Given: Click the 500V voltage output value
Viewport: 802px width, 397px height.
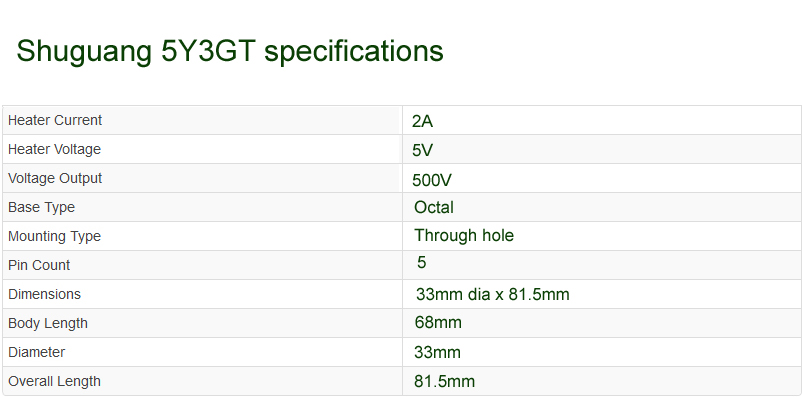Looking at the screenshot, I should pos(432,180).
